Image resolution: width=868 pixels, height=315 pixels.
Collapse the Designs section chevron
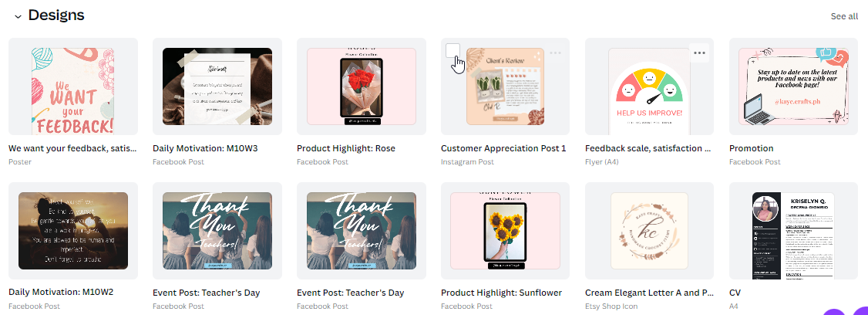coord(17,16)
